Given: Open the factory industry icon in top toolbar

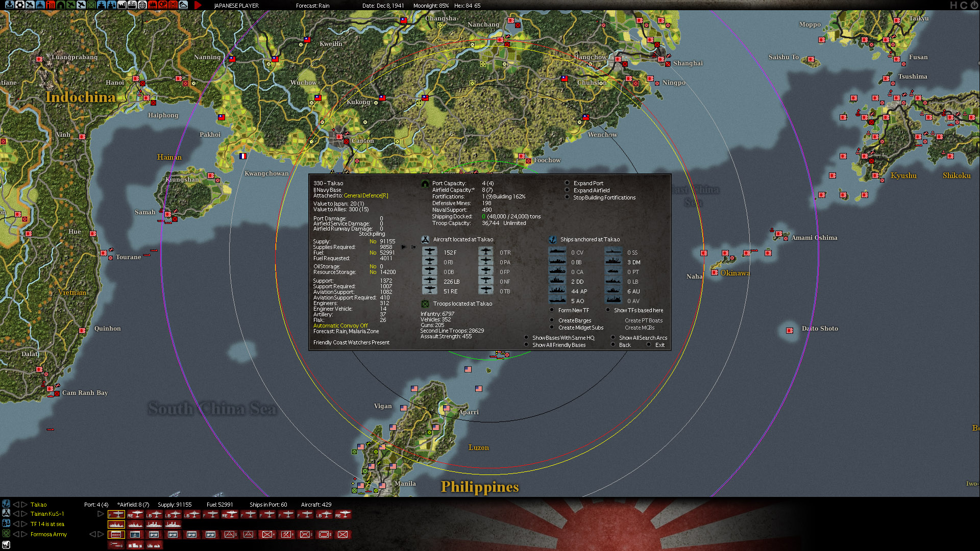Looking at the screenshot, I should click(x=121, y=5).
